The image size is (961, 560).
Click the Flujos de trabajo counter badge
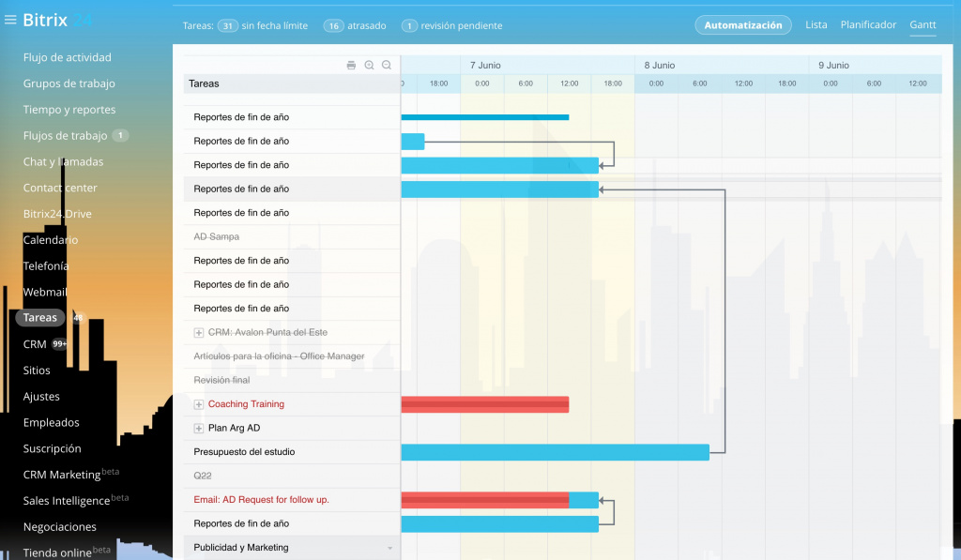(120, 136)
